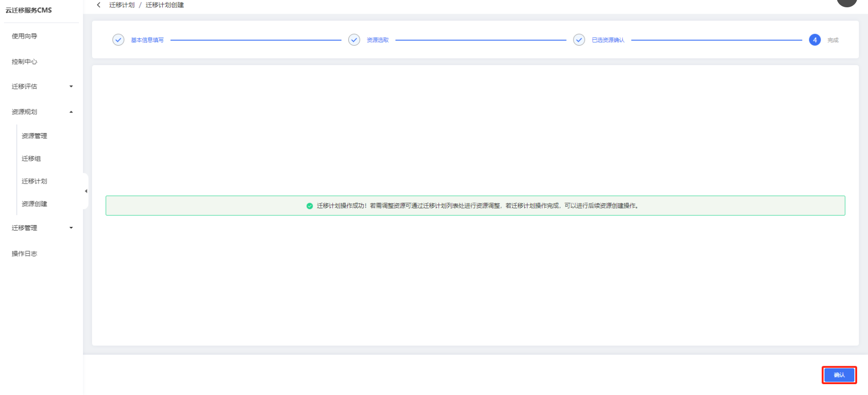Open 资源创建 submenu item
The image size is (868, 395).
coord(34,204)
